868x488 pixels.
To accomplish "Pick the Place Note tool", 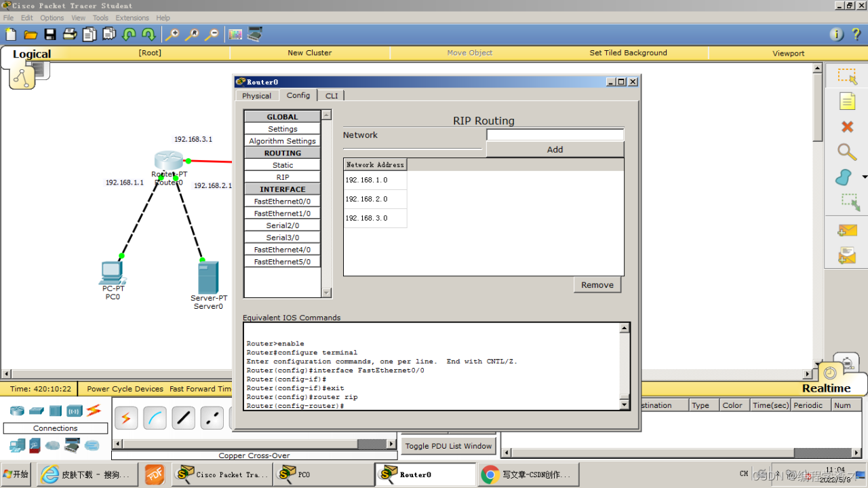I will tap(846, 101).
